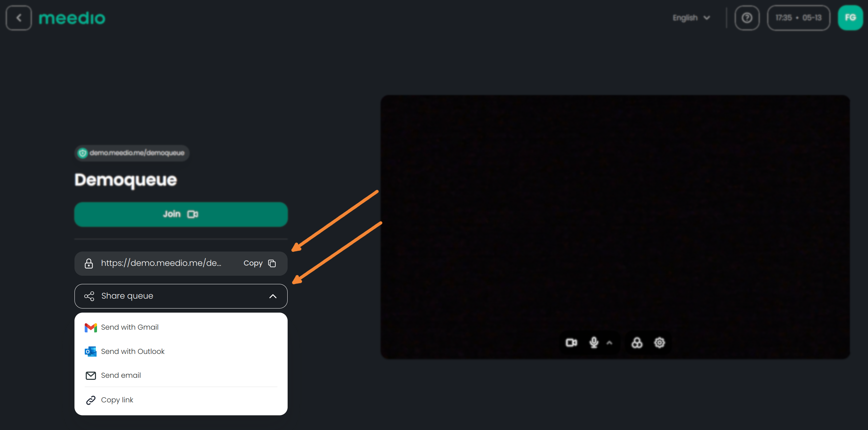Screen dimensions: 868x430
Task: Select Send email option
Action: click(181, 375)
